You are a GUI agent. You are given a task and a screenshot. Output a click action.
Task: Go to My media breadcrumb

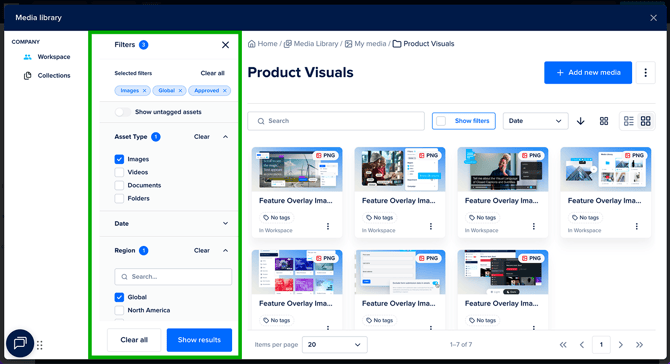tap(365, 44)
